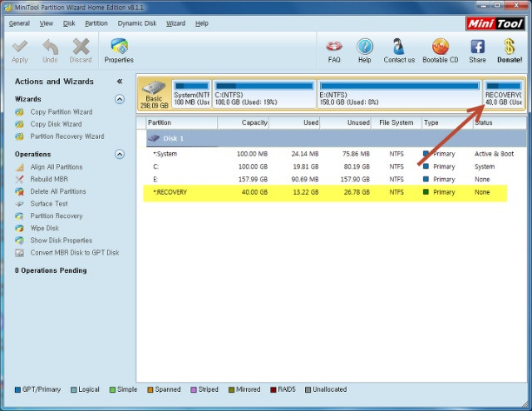Viewport: 532px width, 411px height.
Task: Launch Partition Recovery Wizard
Action: 67,136
